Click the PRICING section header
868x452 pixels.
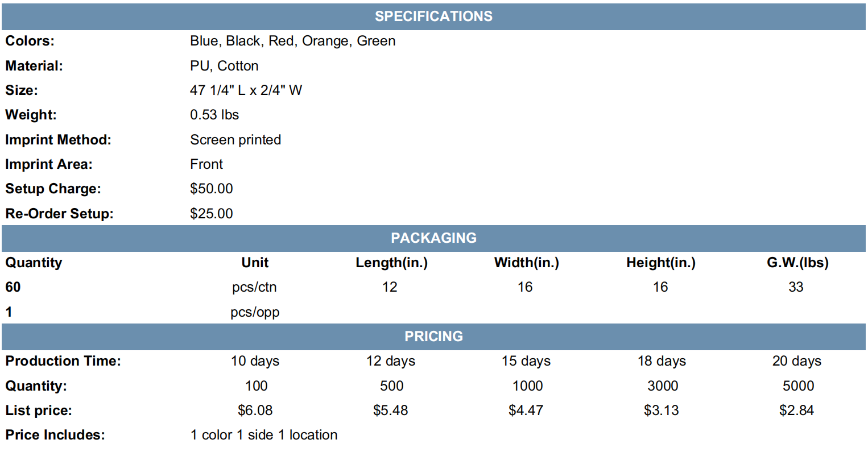click(x=433, y=337)
